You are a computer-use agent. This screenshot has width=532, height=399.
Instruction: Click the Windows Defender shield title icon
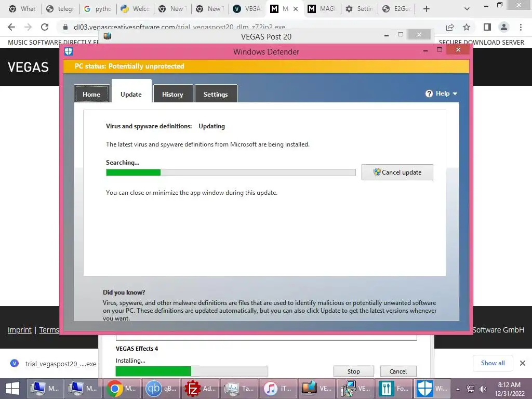pos(69,51)
